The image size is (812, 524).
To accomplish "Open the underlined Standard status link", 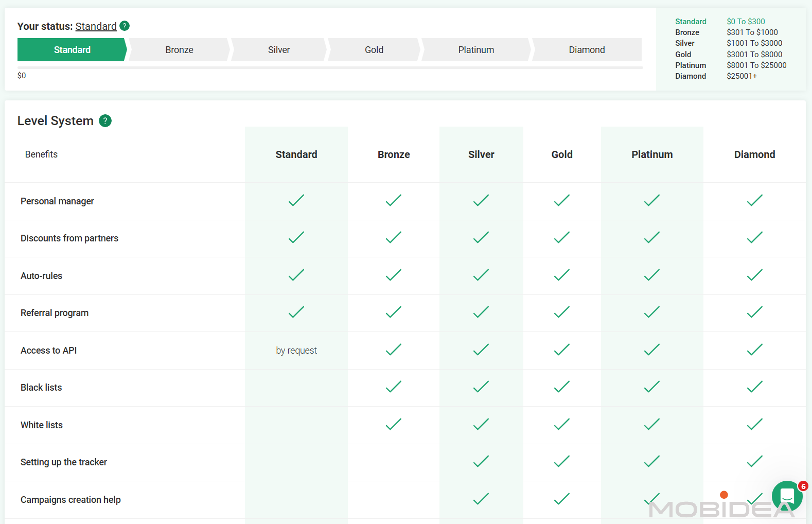I will [x=96, y=26].
